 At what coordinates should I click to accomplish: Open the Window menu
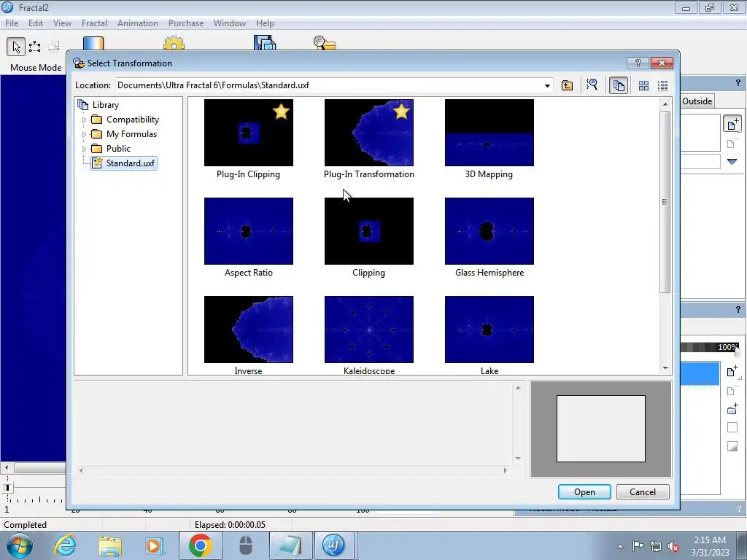(x=230, y=23)
